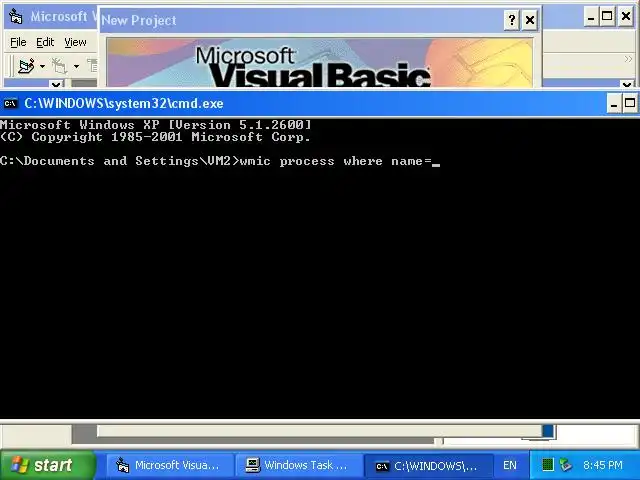Open the File menu in Visual Basic

[18, 42]
